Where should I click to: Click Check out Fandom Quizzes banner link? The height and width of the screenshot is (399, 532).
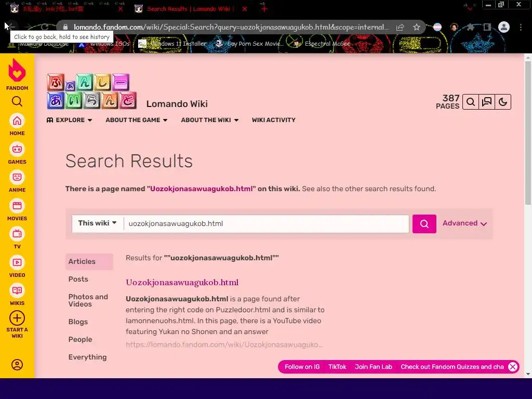tap(453, 367)
